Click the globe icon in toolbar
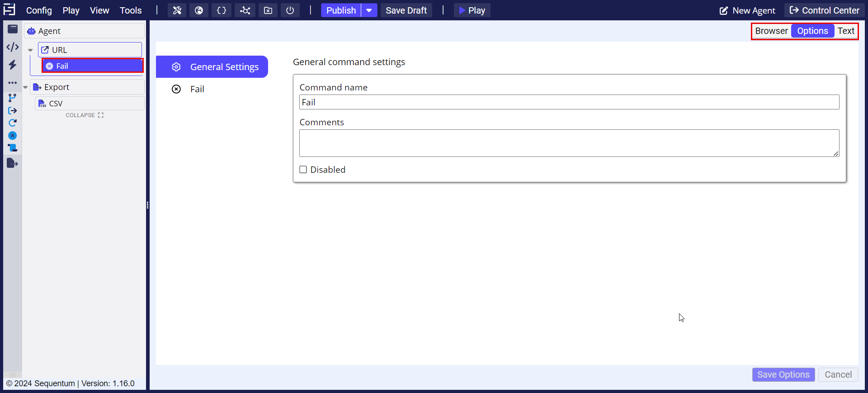The height and width of the screenshot is (393, 868). click(199, 10)
